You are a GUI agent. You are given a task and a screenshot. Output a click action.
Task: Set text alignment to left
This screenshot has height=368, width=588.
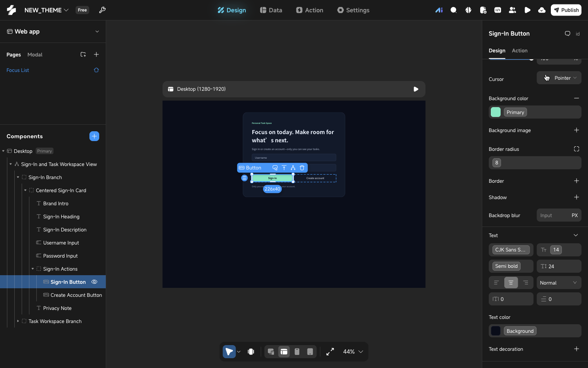pos(497,283)
